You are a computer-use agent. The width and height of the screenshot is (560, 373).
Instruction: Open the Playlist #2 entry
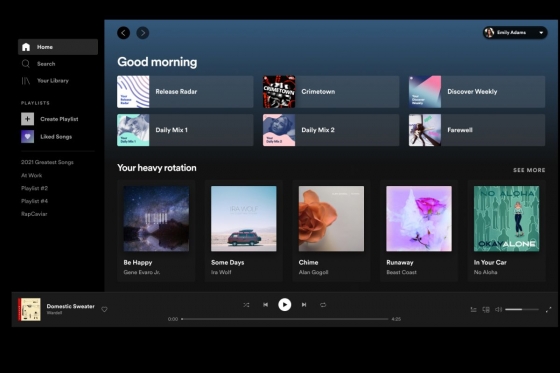(x=34, y=188)
